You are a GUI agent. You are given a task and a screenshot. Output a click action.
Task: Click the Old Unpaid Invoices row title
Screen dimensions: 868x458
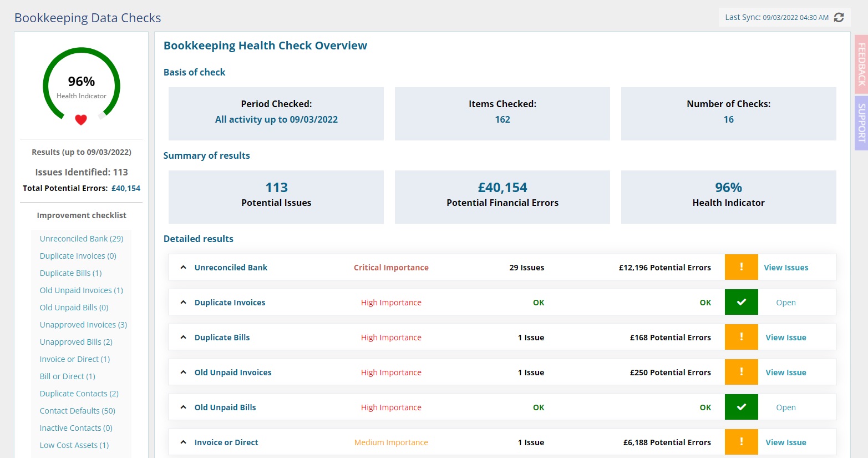click(x=233, y=373)
